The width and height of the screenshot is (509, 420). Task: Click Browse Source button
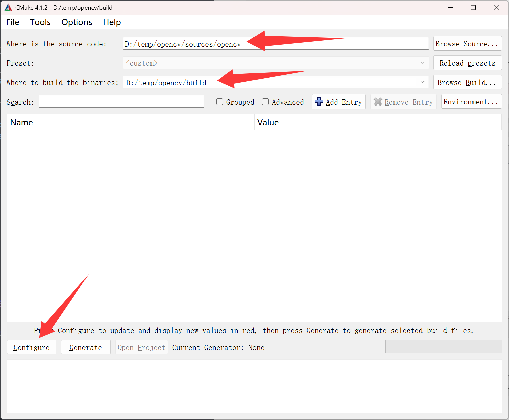tap(467, 44)
